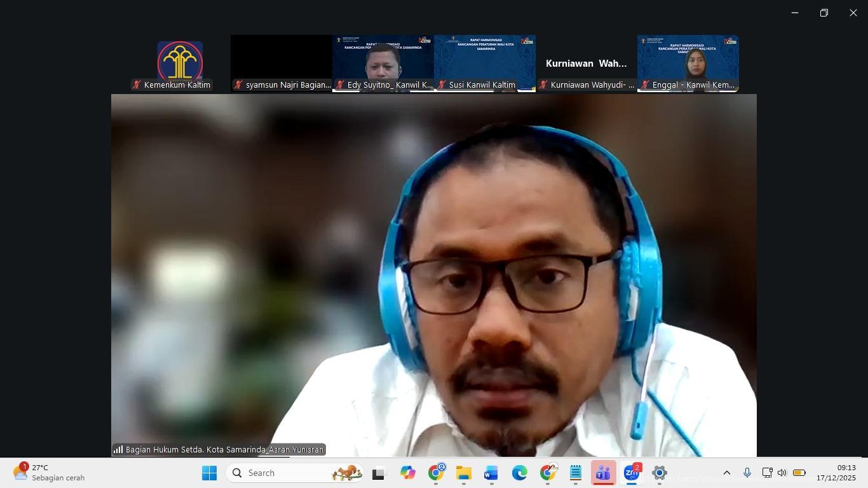Open the Settings gear in taskbar

660,473
